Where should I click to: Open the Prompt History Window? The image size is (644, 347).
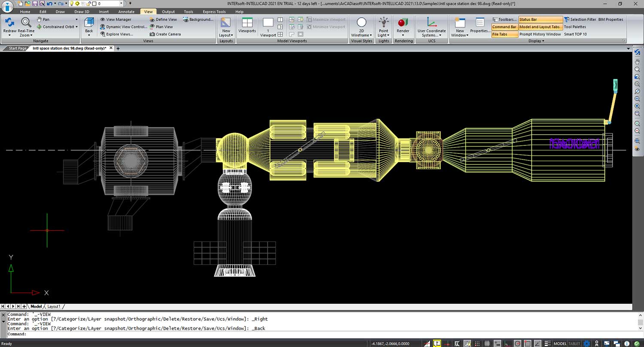pos(540,34)
